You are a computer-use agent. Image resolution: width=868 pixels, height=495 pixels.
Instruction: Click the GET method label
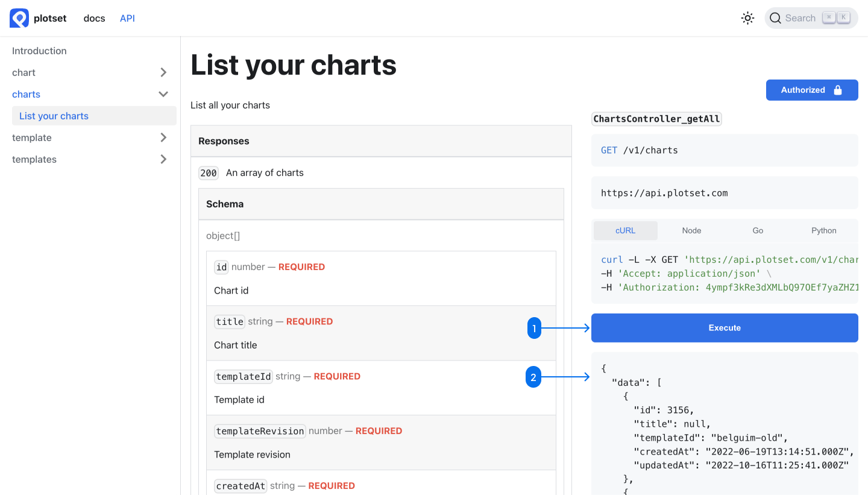[609, 150]
